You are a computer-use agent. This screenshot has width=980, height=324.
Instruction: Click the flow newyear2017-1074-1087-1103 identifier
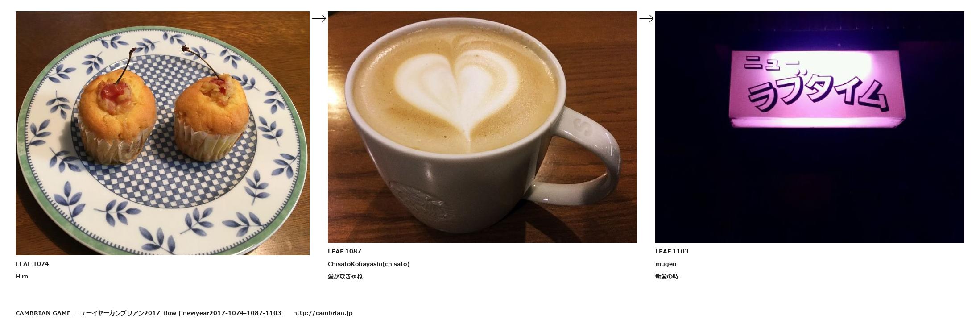(x=225, y=313)
